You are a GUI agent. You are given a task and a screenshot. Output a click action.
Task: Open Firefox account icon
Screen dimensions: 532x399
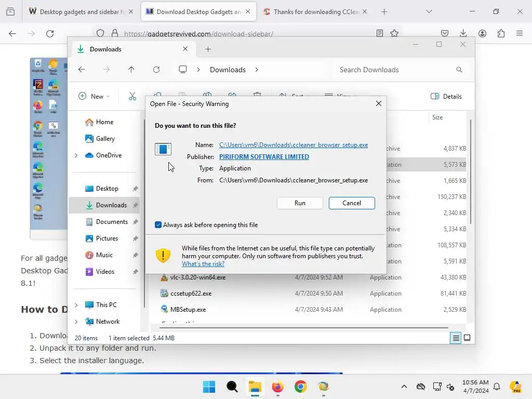(482, 33)
